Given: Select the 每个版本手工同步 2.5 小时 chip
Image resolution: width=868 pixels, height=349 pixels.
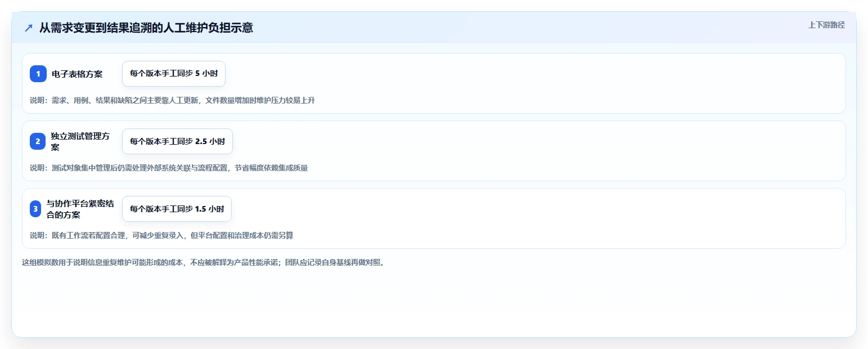Looking at the screenshot, I should pyautogui.click(x=177, y=141).
